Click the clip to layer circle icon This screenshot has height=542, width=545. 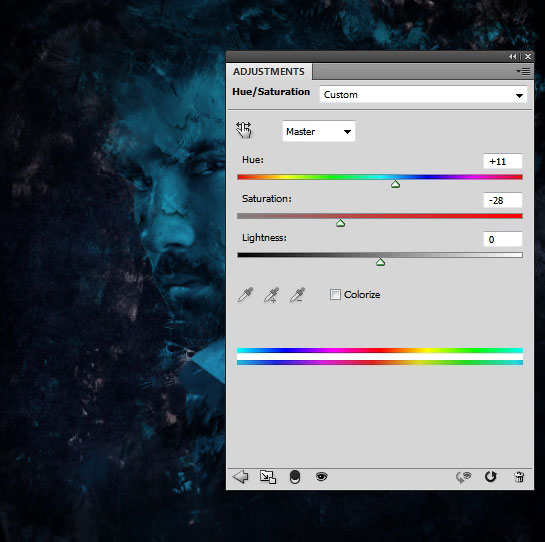pos(295,477)
